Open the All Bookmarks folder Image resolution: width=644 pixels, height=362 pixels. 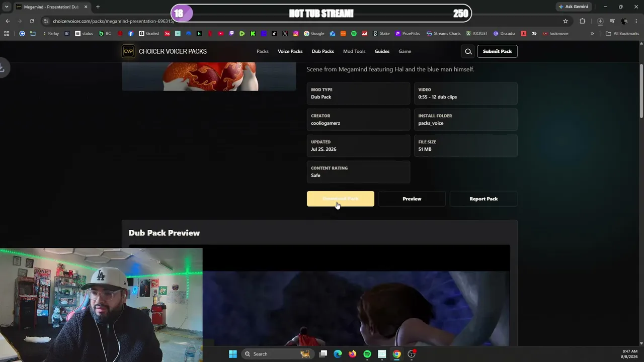622,34
